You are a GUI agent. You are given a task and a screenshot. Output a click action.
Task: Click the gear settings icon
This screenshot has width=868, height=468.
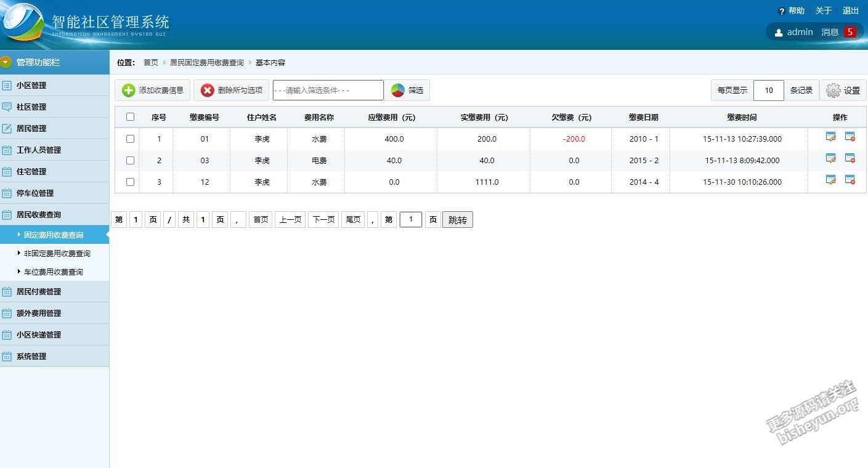tap(834, 91)
